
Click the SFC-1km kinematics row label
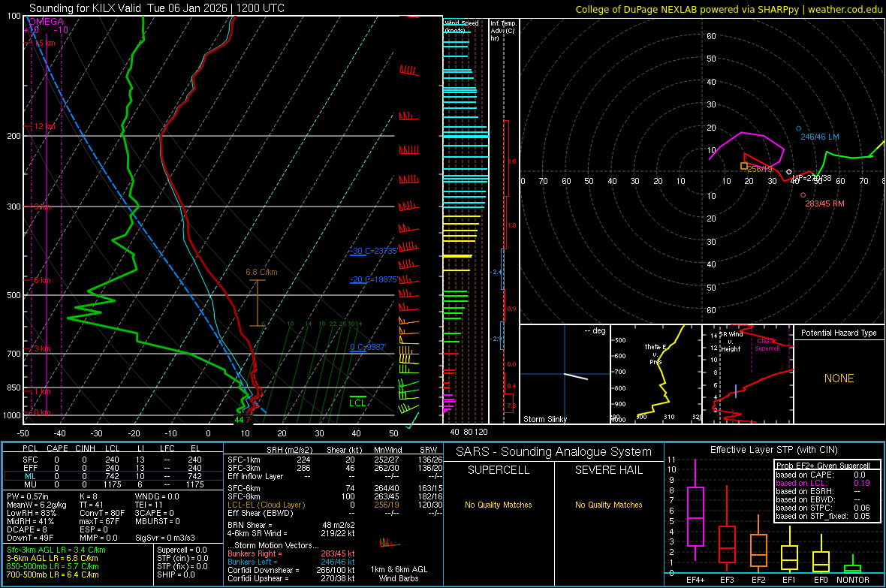point(244,460)
